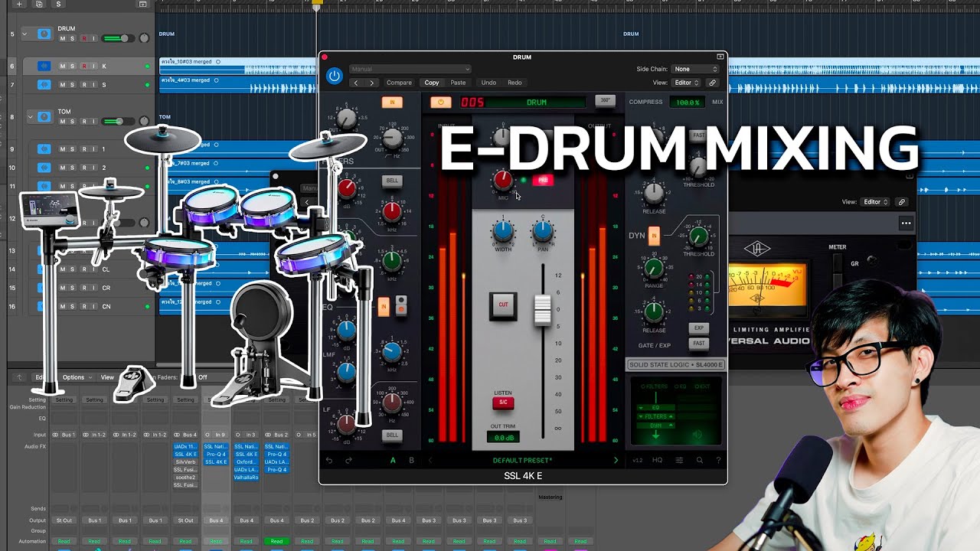Open the Side Chain None dropdown

coord(695,69)
